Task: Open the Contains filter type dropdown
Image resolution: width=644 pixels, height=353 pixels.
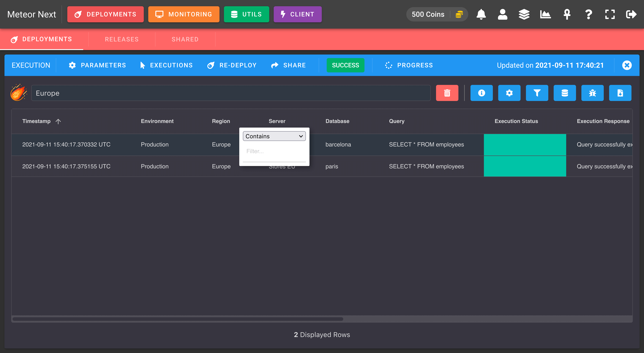Action: point(274,136)
